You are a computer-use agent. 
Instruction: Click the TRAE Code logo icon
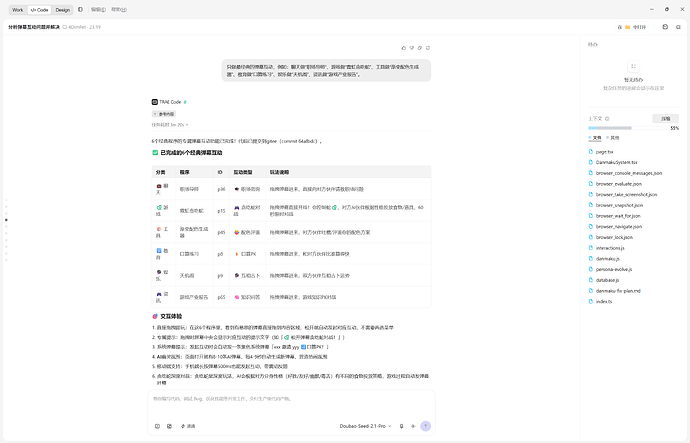point(154,102)
